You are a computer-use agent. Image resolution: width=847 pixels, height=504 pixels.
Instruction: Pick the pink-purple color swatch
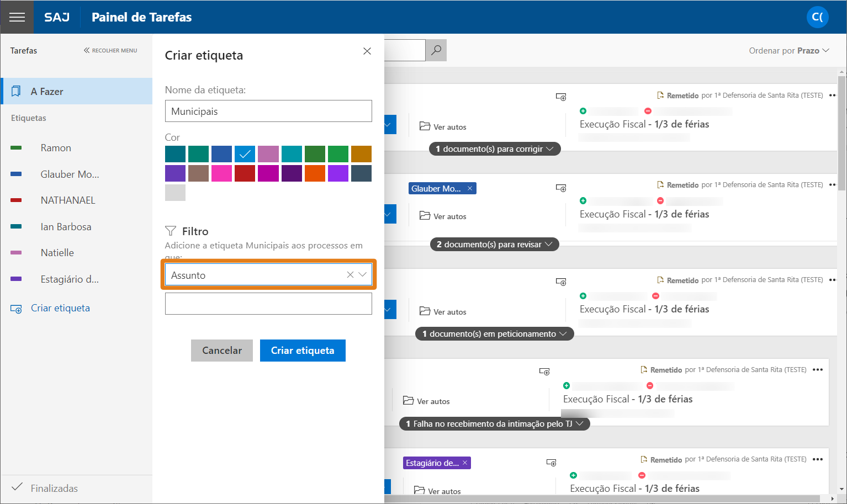pos(268,154)
